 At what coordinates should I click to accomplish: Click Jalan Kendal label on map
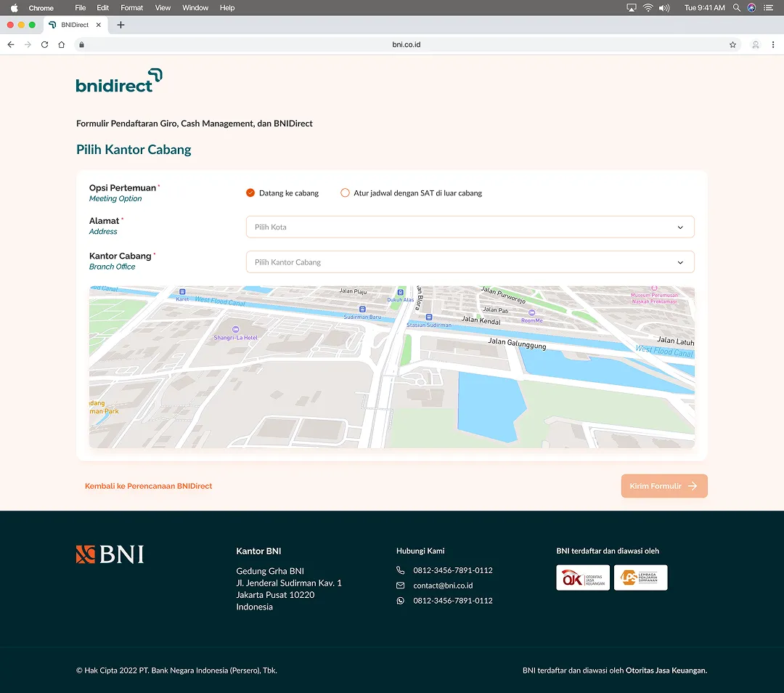click(x=481, y=320)
